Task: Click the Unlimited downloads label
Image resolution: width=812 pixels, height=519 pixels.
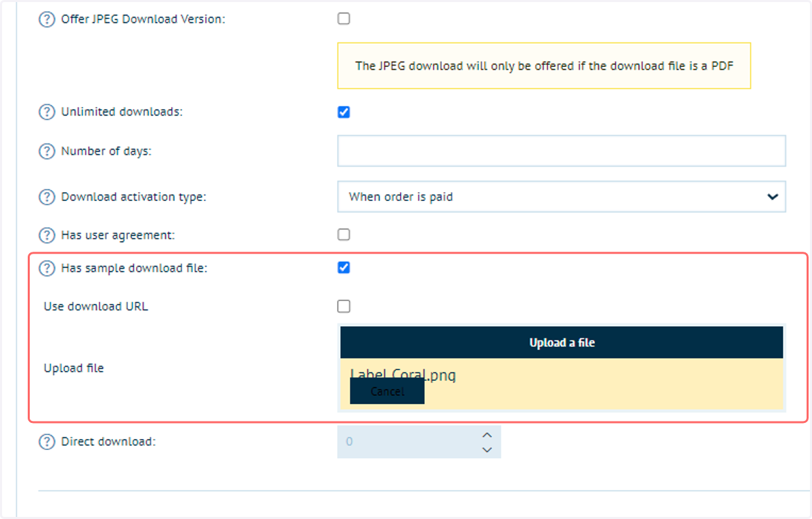Action: coord(122,112)
